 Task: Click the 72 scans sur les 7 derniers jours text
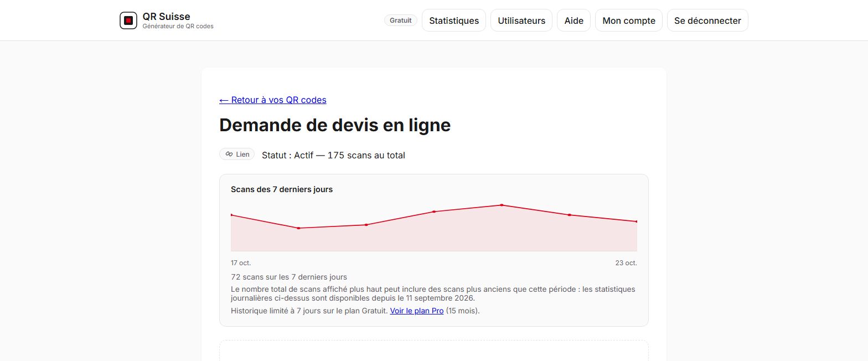pyautogui.click(x=289, y=277)
